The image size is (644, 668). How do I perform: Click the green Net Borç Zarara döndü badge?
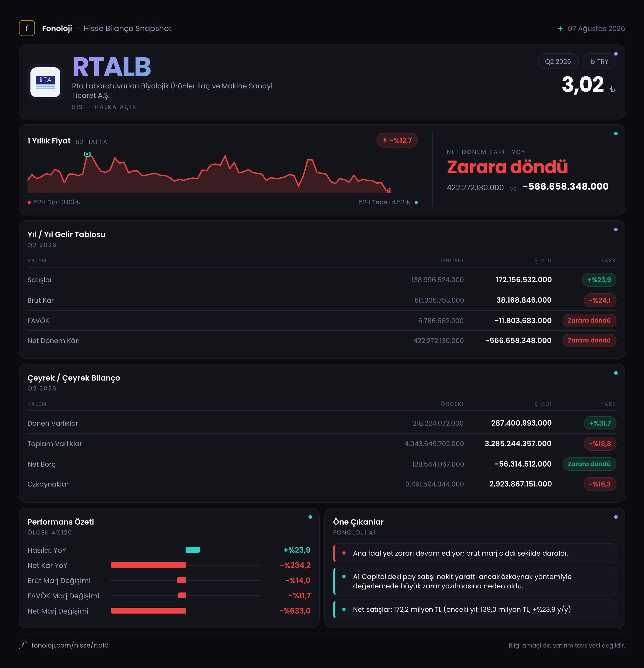tap(589, 464)
